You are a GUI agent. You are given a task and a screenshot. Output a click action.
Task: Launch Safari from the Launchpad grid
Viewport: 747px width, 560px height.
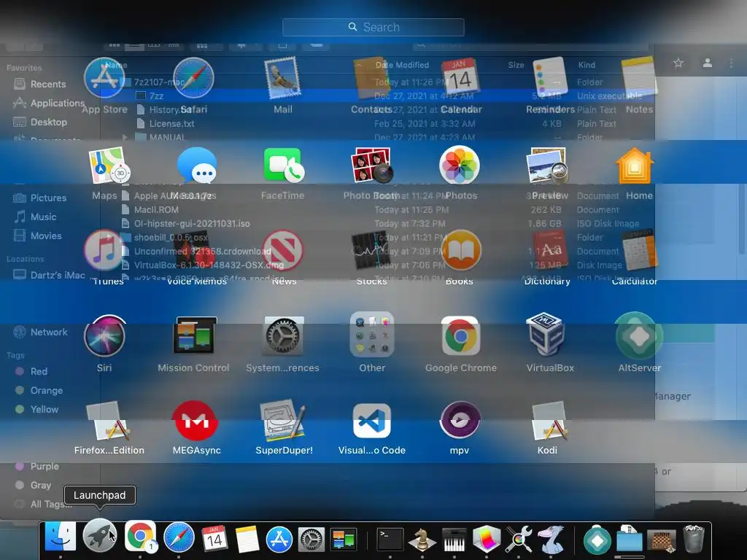(x=193, y=78)
